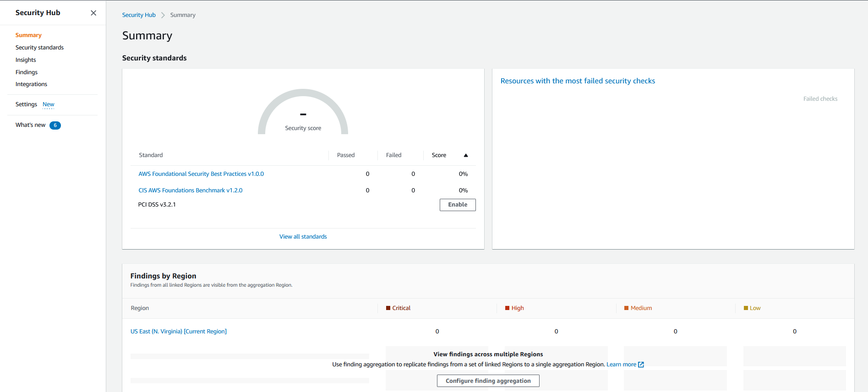The width and height of the screenshot is (868, 392).
Task: Click the Critical column header label
Action: (401, 308)
